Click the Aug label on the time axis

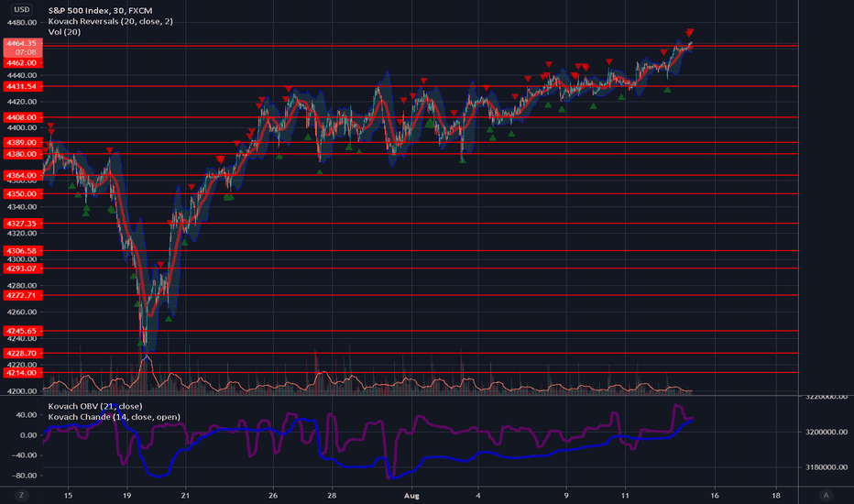point(411,495)
